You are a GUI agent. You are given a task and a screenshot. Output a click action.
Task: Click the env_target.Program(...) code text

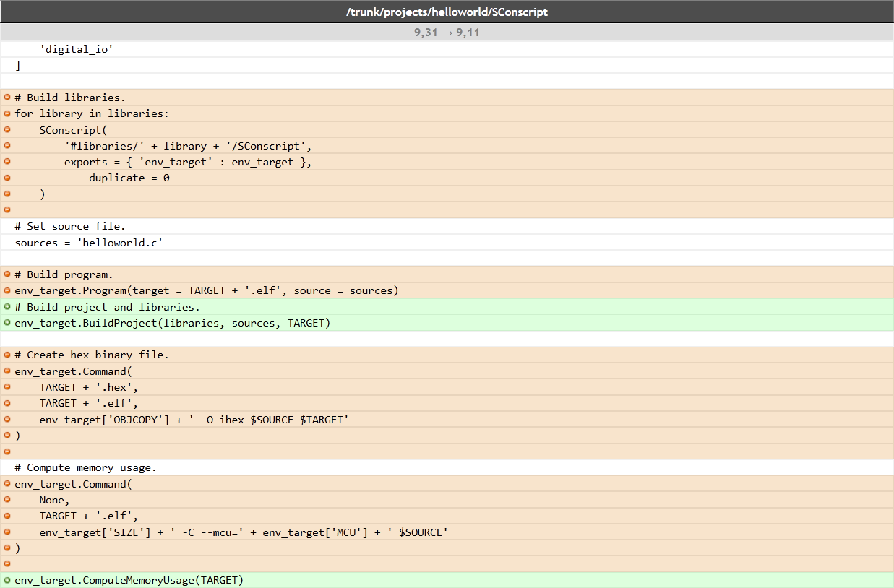[207, 290]
